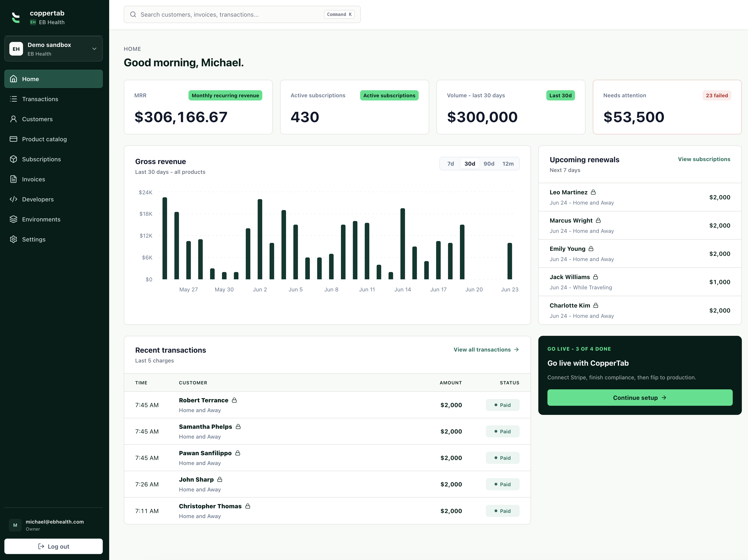Click the lock icon beside Samantha Phelps
Screen dimensions: 748x560
pyautogui.click(x=238, y=426)
